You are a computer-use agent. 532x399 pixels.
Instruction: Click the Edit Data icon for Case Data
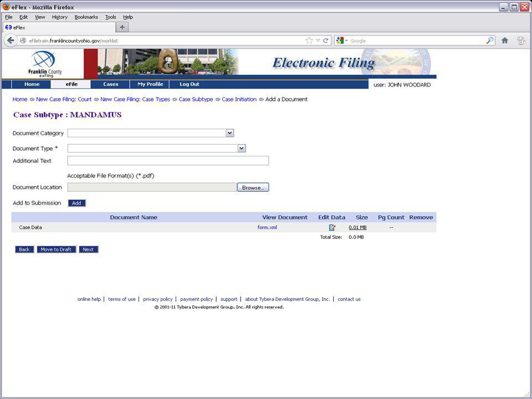(x=332, y=228)
